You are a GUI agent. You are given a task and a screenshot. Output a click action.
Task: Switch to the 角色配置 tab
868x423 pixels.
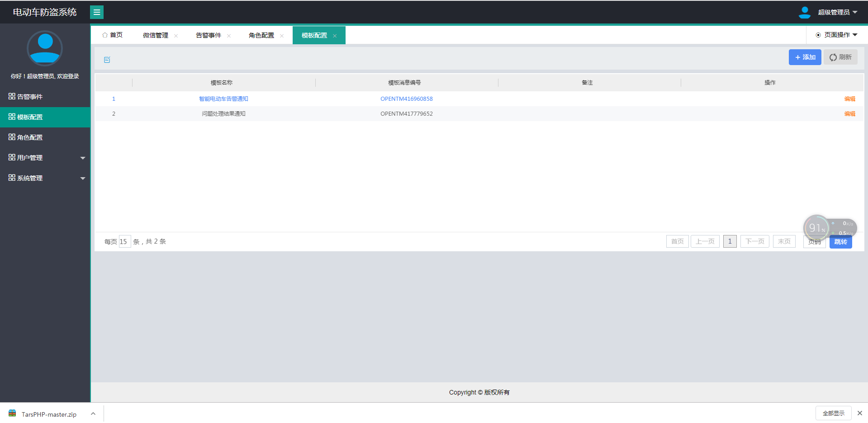(261, 35)
